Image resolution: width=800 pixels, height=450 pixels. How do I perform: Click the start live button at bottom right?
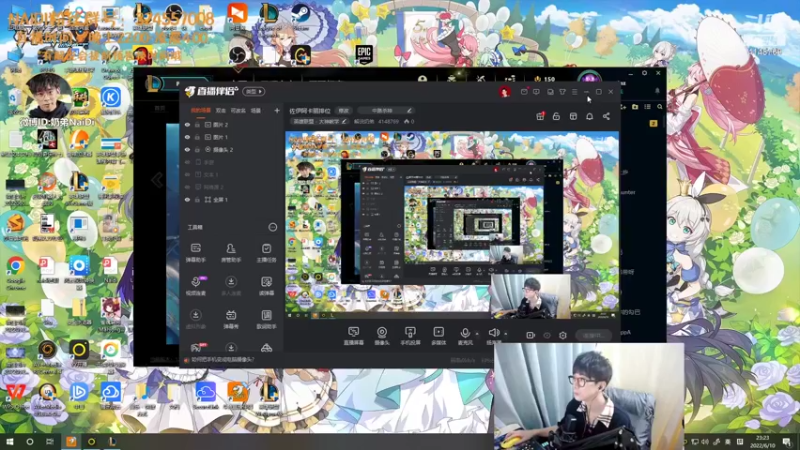click(594, 335)
